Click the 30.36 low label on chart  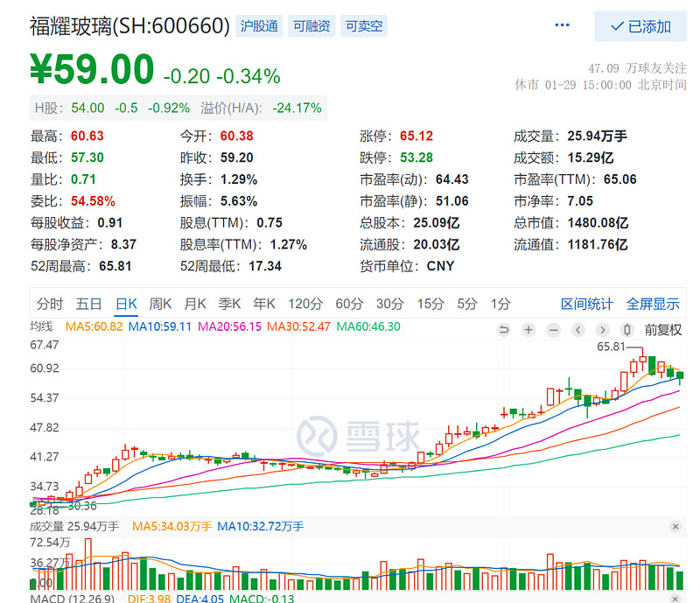click(x=82, y=506)
